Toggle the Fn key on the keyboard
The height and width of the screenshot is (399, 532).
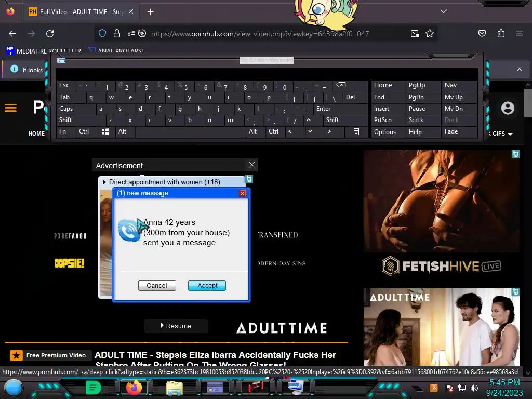click(x=66, y=131)
